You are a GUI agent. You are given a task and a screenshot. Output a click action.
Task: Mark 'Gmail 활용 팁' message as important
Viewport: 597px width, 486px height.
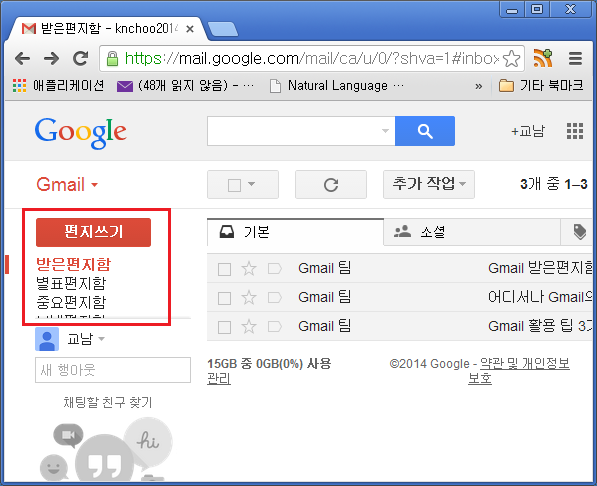click(275, 327)
